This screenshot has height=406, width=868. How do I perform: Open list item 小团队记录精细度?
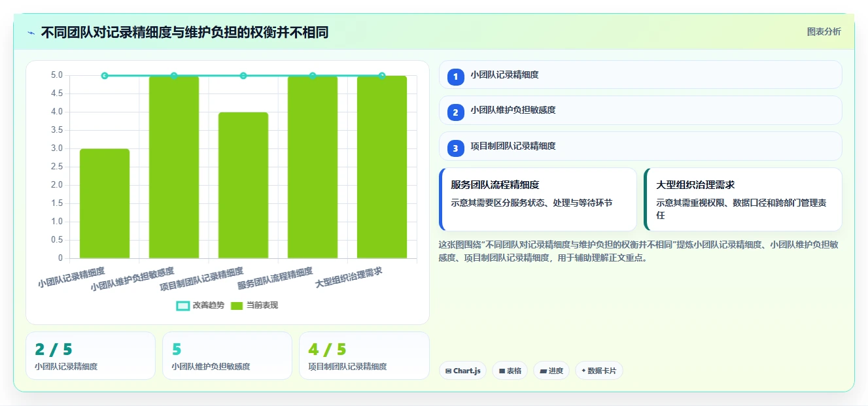[640, 75]
